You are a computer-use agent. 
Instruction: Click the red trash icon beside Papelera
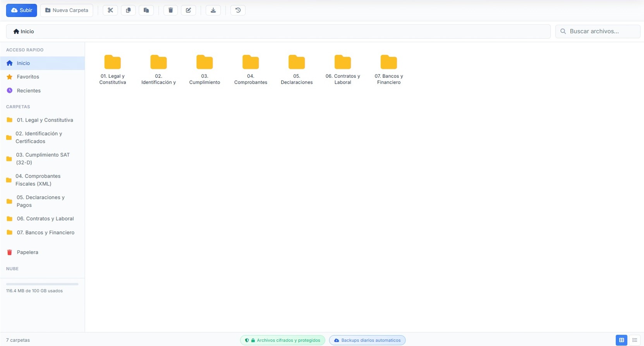(x=10, y=252)
